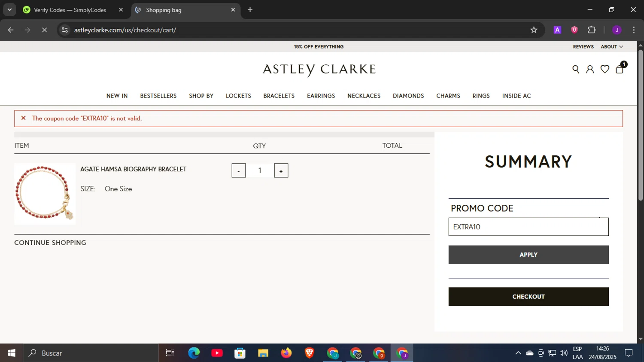Viewport: 644px width, 362px height.
Task: Stop loading the page
Action: 44,30
